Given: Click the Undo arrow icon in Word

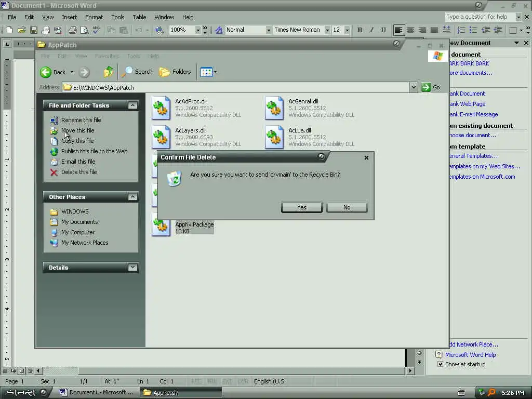Looking at the screenshot, I should click(138, 30).
